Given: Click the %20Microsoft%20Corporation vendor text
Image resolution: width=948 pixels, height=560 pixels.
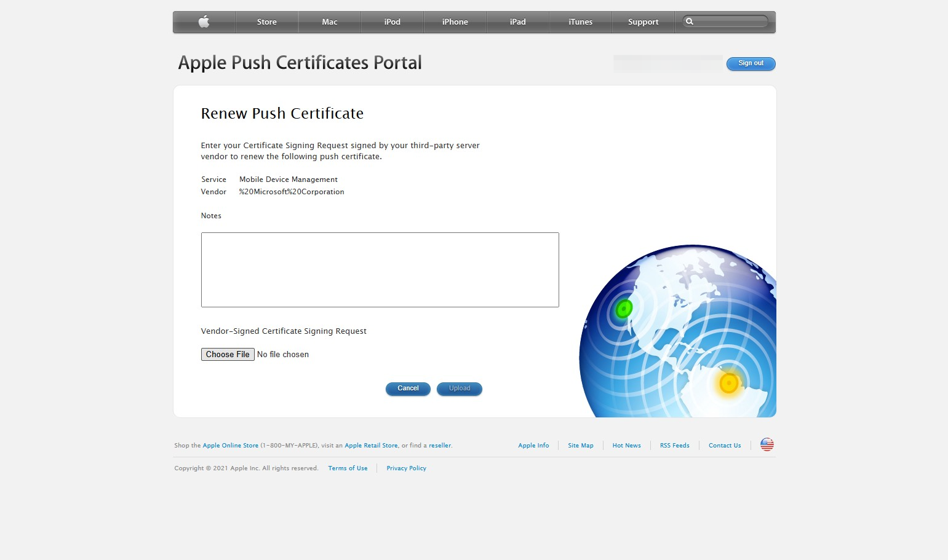Looking at the screenshot, I should pyautogui.click(x=292, y=192).
